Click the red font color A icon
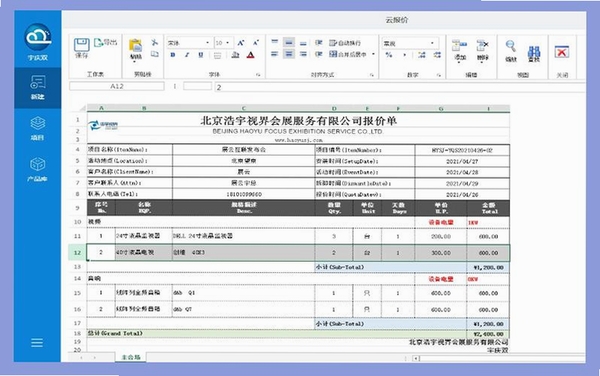600x376 pixels. point(250,55)
